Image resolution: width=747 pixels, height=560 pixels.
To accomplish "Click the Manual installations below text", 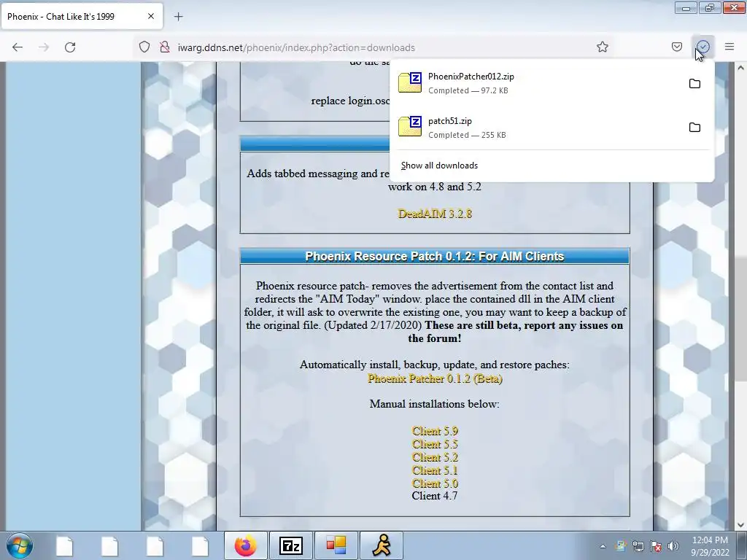I will [x=435, y=404].
